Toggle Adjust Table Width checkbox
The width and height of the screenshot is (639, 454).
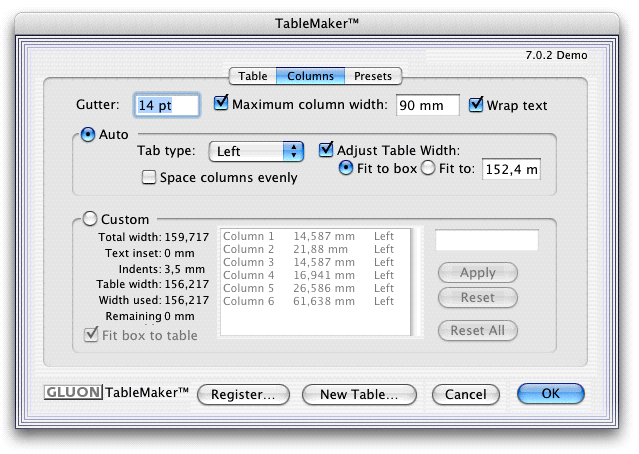point(326,150)
